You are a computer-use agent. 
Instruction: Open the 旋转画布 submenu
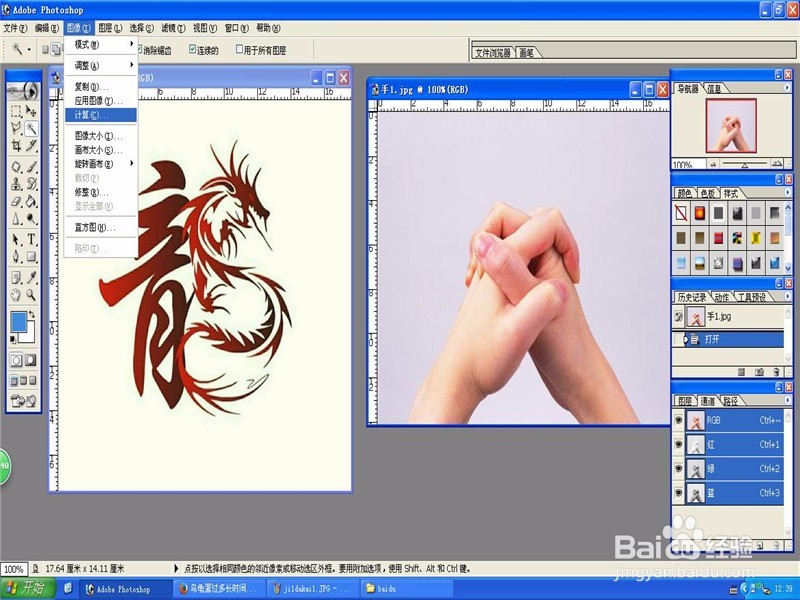[x=101, y=164]
